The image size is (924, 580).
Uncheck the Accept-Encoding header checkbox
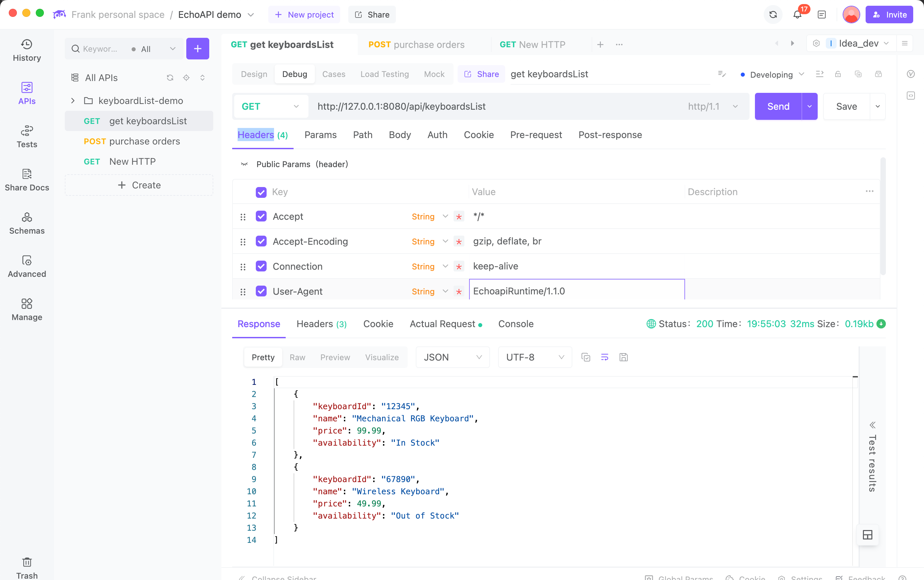tap(261, 241)
